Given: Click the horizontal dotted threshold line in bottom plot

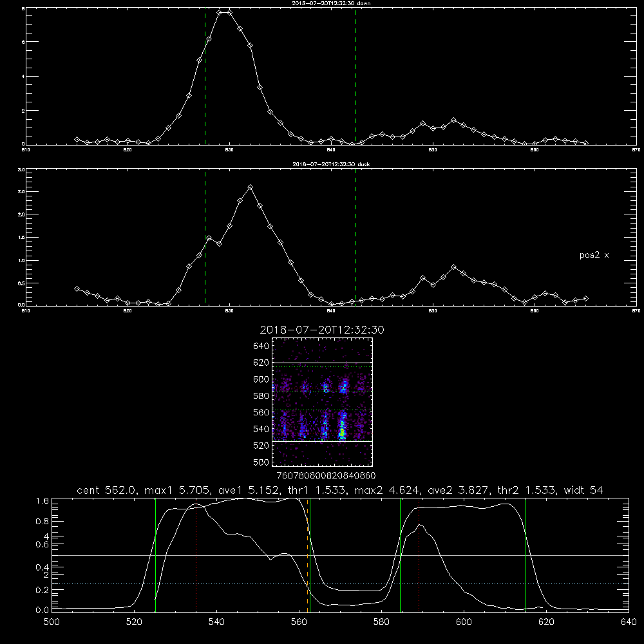Looking at the screenshot, I should [x=340, y=583].
